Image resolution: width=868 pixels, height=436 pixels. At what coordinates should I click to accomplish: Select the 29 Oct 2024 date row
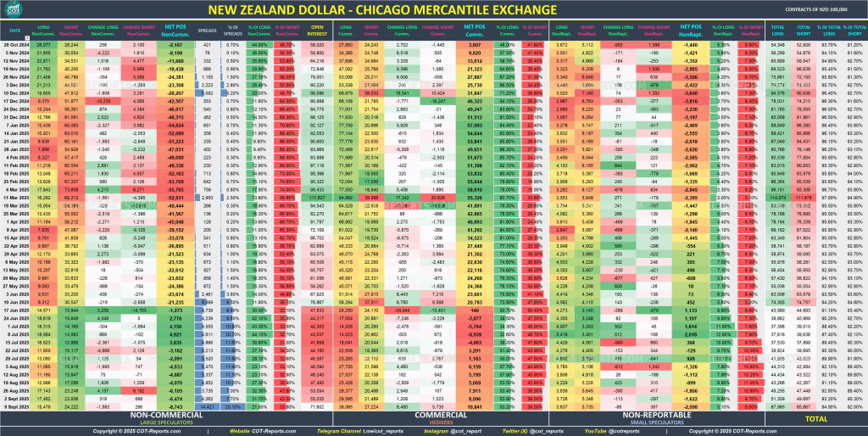(x=15, y=43)
